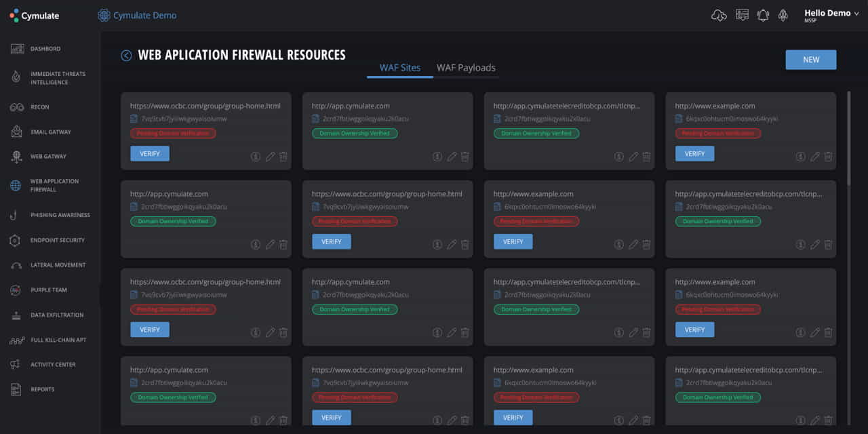Switch to the WAF Payloads tab
868x434 pixels.
(466, 68)
